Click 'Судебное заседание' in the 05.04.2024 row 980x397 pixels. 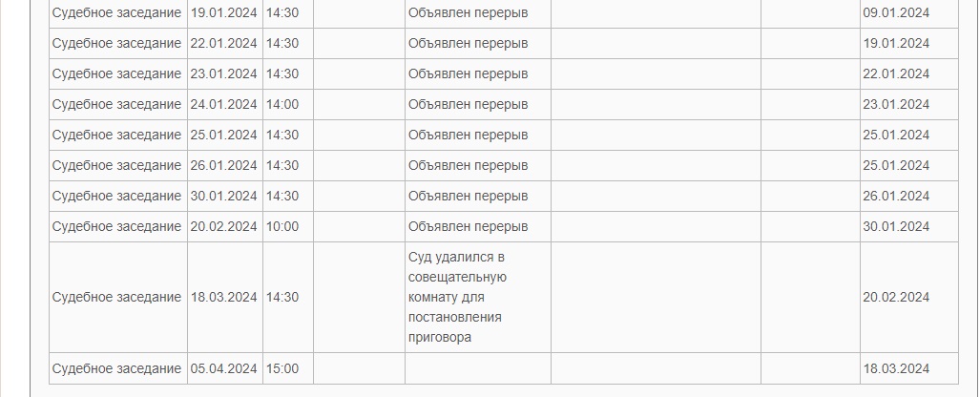coord(116,369)
